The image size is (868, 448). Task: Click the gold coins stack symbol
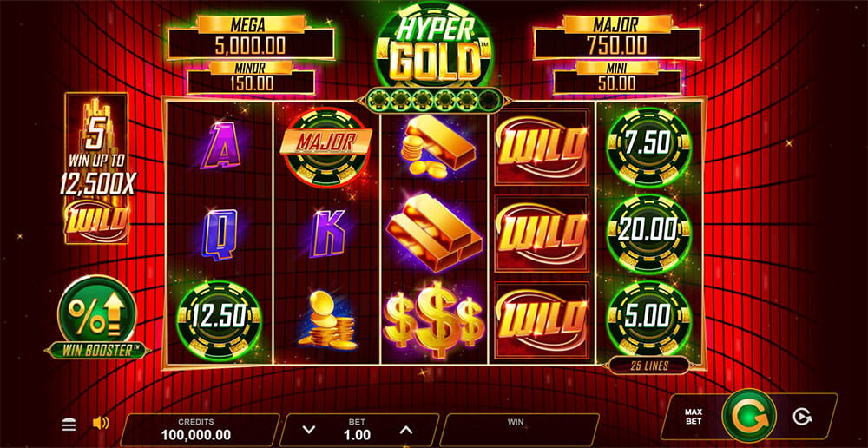(x=326, y=321)
